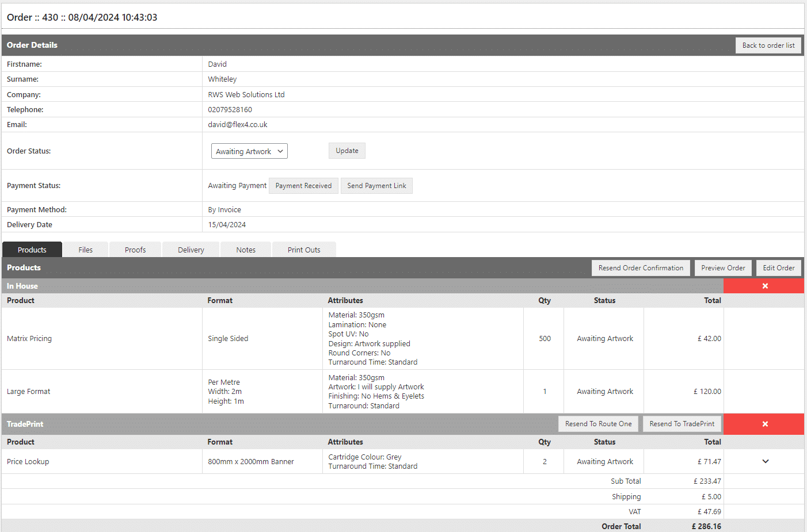Open Edit Order
Viewport: 807px width, 532px height.
[778, 268]
